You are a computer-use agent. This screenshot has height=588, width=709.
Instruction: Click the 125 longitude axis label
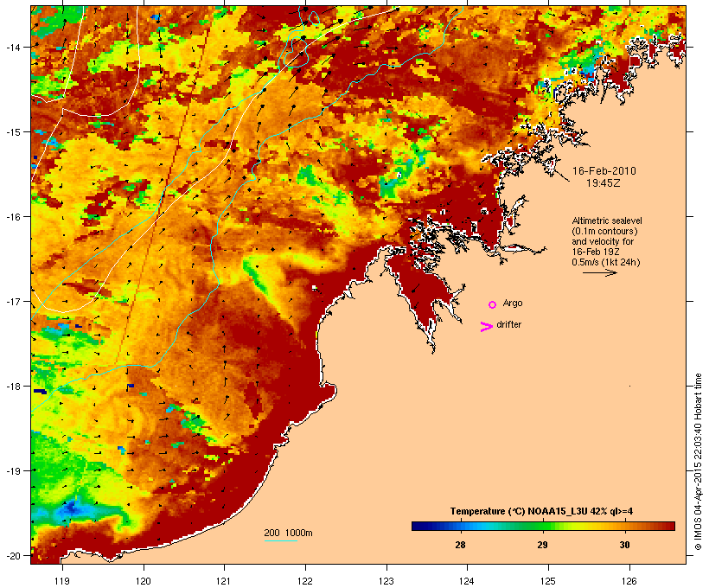coord(548,581)
